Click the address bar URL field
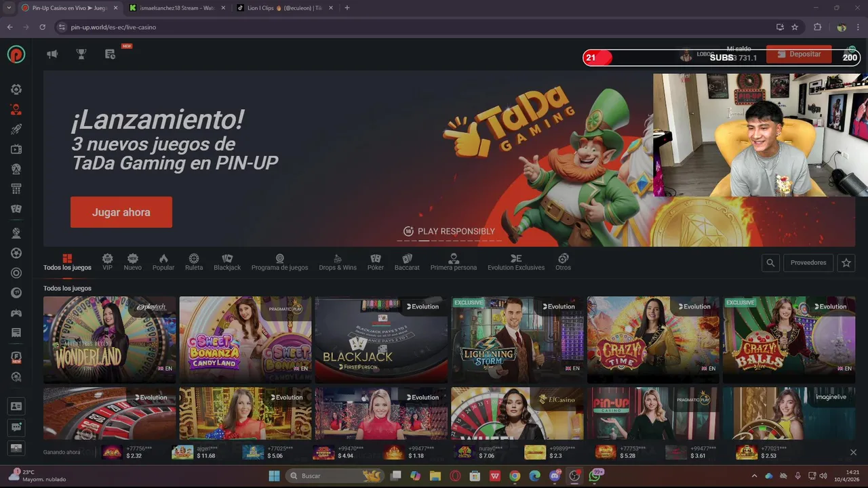The image size is (868, 488). (420, 27)
